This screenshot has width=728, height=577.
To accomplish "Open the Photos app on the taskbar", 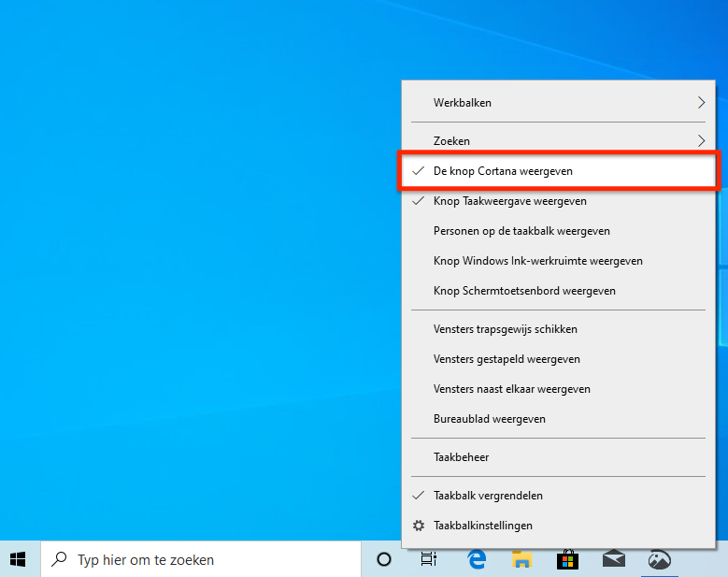I will (660, 559).
